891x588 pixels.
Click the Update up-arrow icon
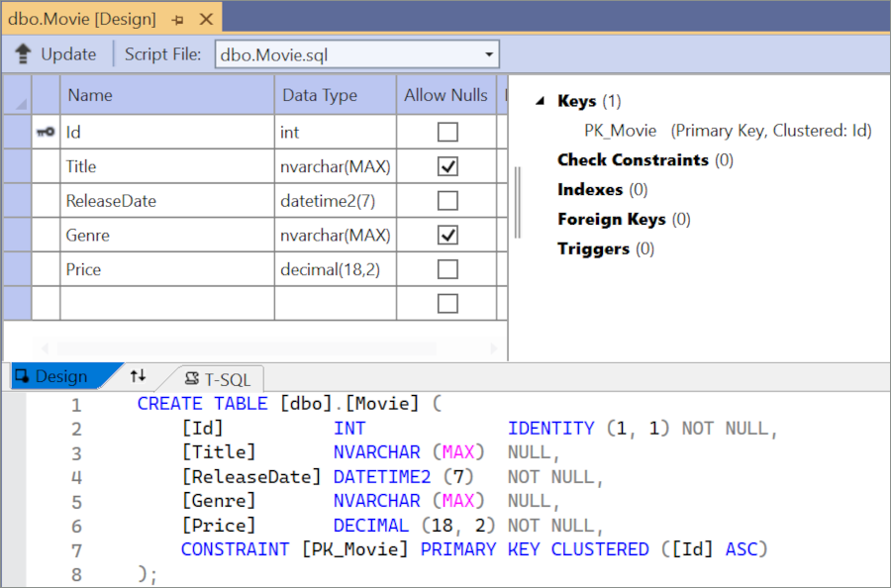coord(24,54)
